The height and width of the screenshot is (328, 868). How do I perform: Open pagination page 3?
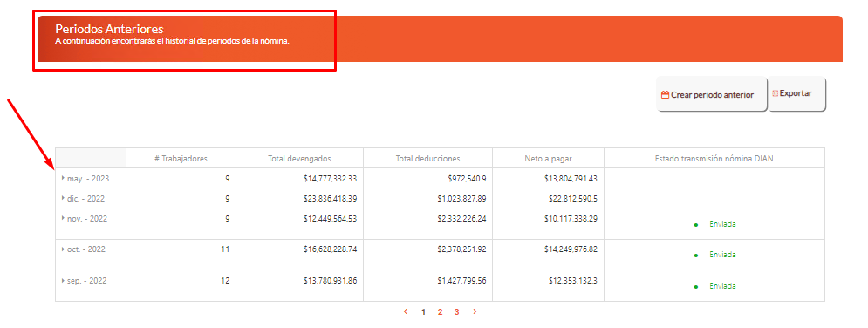tap(457, 312)
